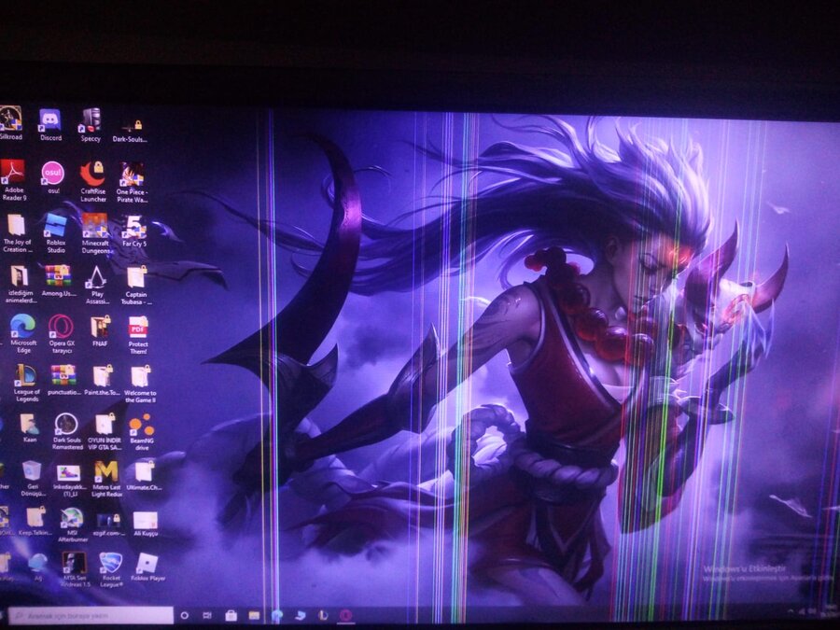The image size is (840, 630).
Task: Open Microsoft Store from the taskbar
Action: [231, 616]
